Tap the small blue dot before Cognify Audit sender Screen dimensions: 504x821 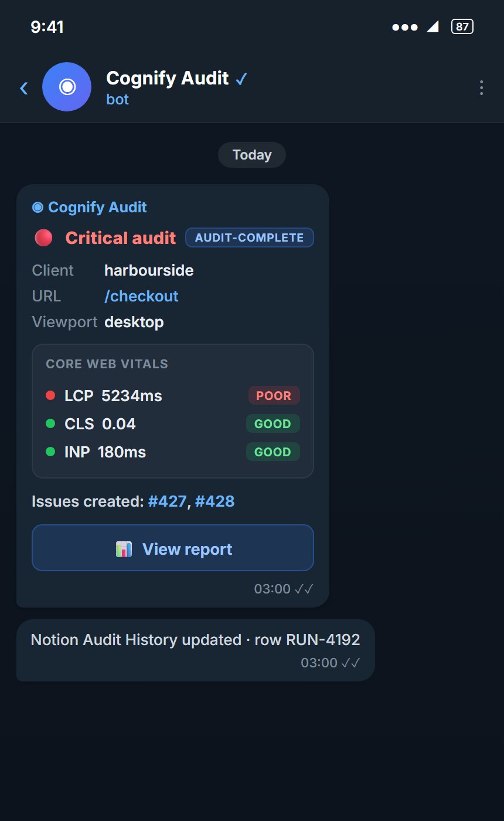pyautogui.click(x=38, y=207)
